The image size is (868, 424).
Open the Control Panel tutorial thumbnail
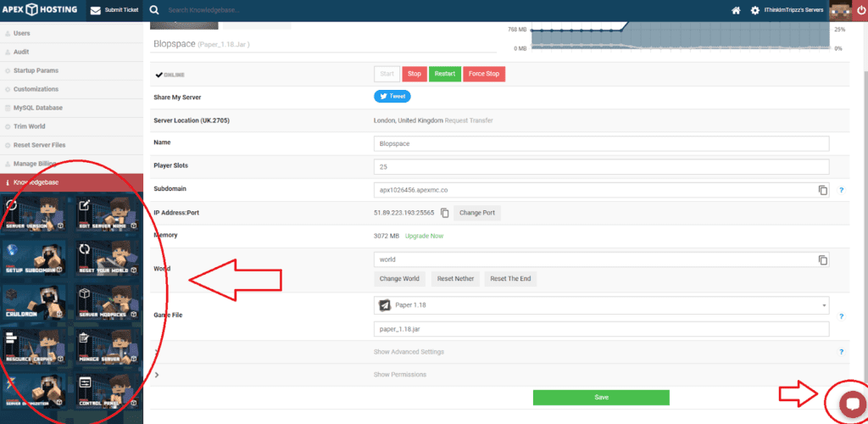click(x=108, y=391)
